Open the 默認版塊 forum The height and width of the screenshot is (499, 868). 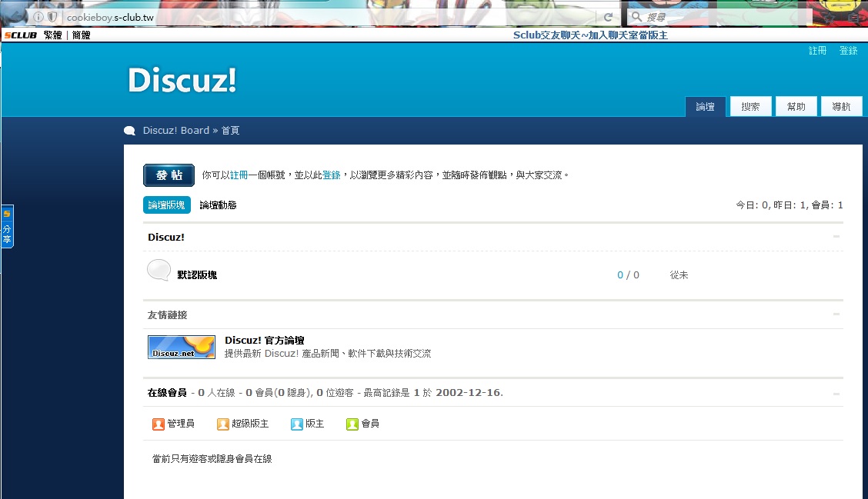pos(197,275)
